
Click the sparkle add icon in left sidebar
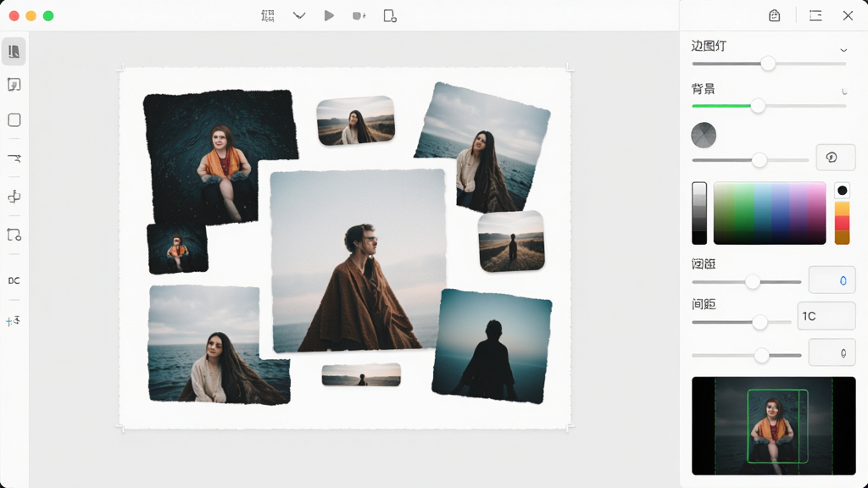pyautogui.click(x=14, y=320)
